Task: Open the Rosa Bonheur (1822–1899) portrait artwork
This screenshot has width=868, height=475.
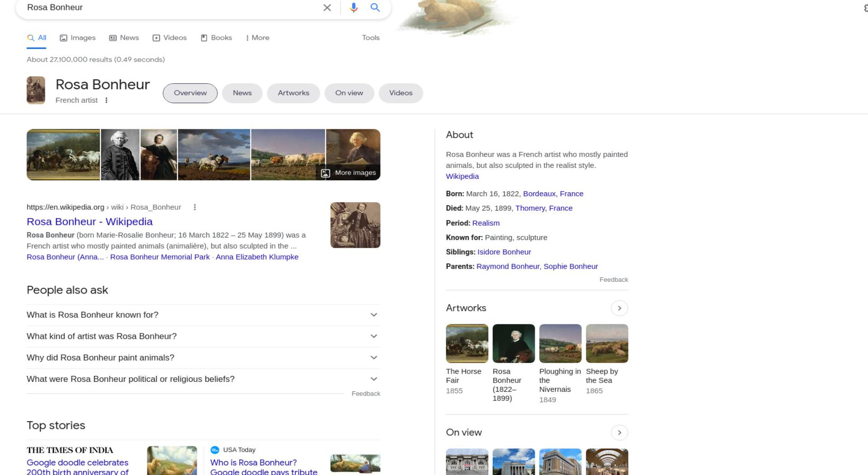Action: pyautogui.click(x=514, y=343)
